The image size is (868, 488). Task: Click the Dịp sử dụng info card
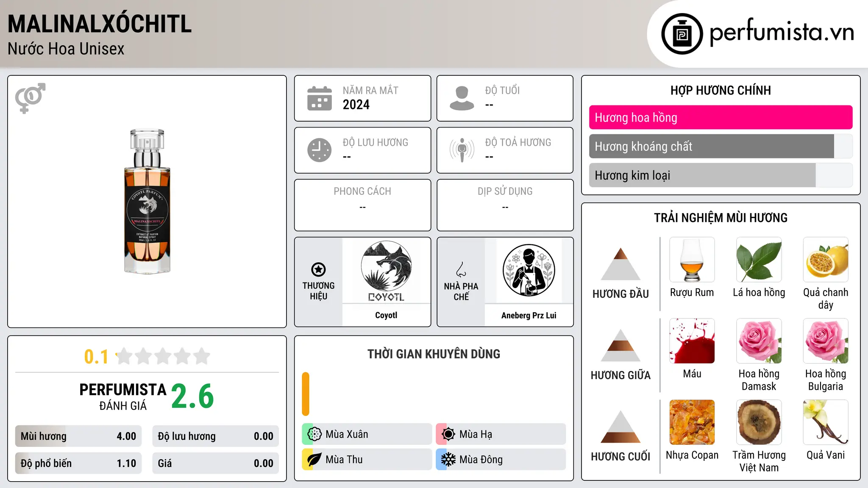505,205
